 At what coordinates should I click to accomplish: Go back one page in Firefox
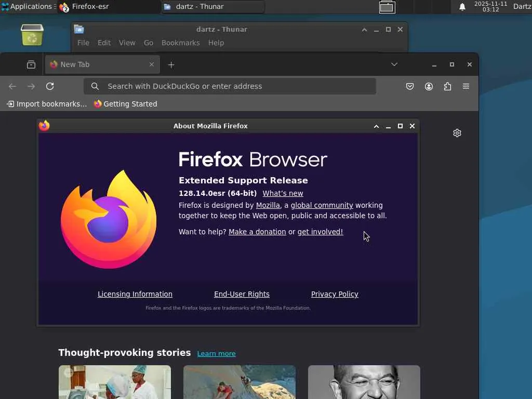click(12, 86)
